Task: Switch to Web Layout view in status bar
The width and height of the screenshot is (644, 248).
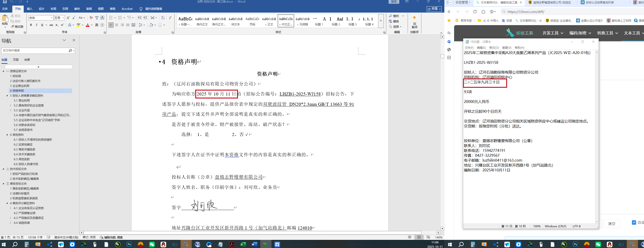Action: click(x=428, y=237)
